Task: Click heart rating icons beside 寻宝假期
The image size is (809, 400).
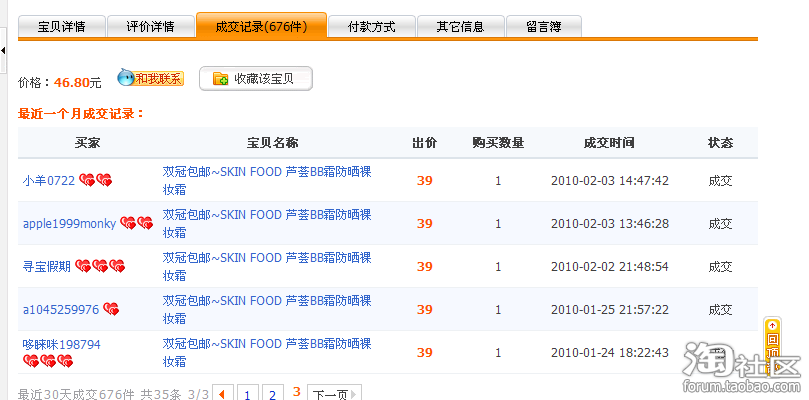Action: click(x=100, y=266)
